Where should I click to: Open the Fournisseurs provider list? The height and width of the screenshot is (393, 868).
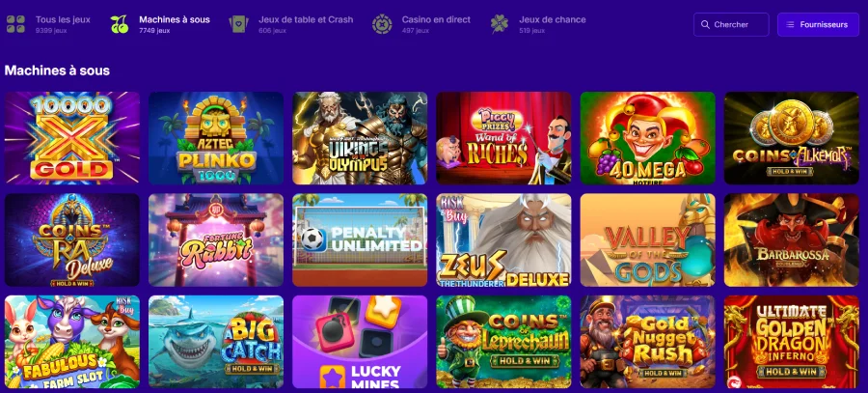point(818,24)
